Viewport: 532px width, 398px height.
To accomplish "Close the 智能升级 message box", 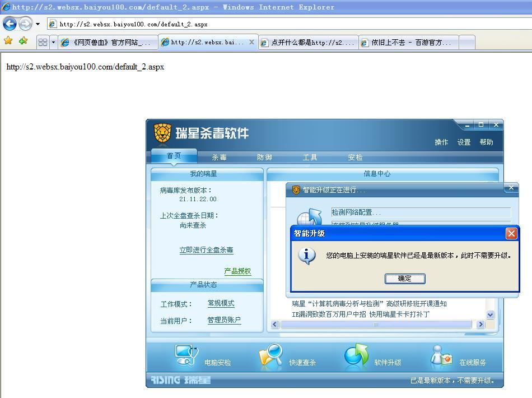I will [511, 233].
